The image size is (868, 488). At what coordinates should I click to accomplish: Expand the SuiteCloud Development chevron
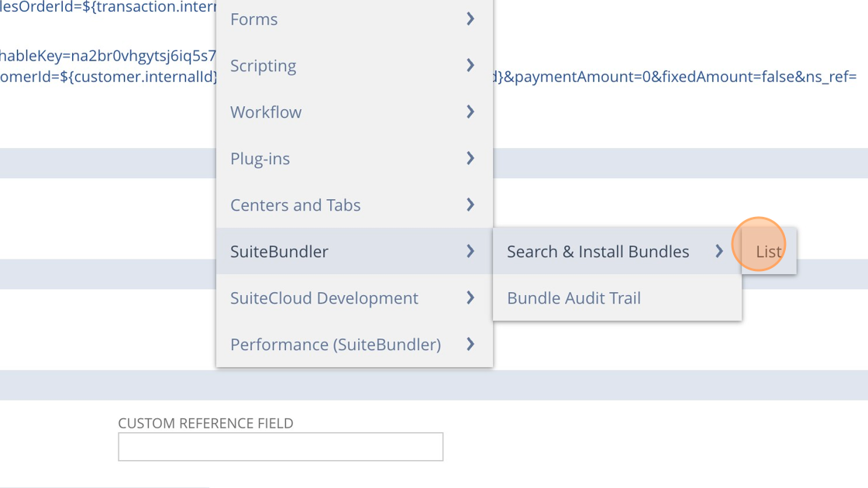coord(470,297)
